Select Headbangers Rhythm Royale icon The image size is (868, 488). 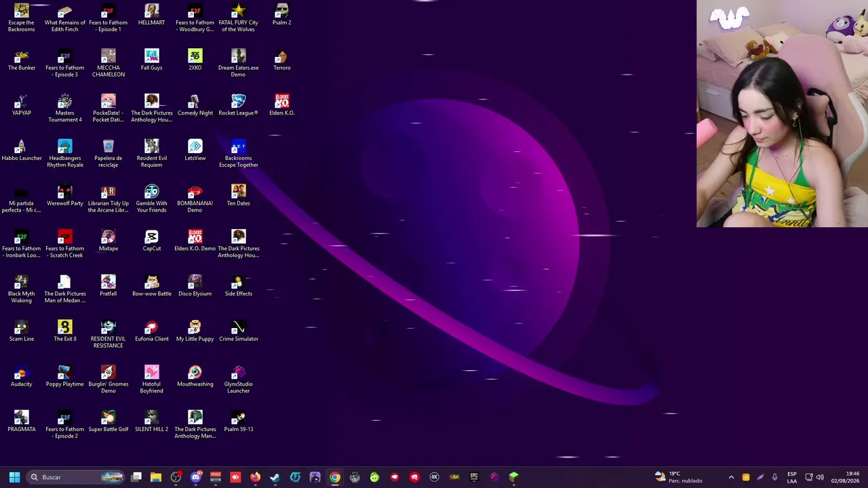click(x=65, y=154)
